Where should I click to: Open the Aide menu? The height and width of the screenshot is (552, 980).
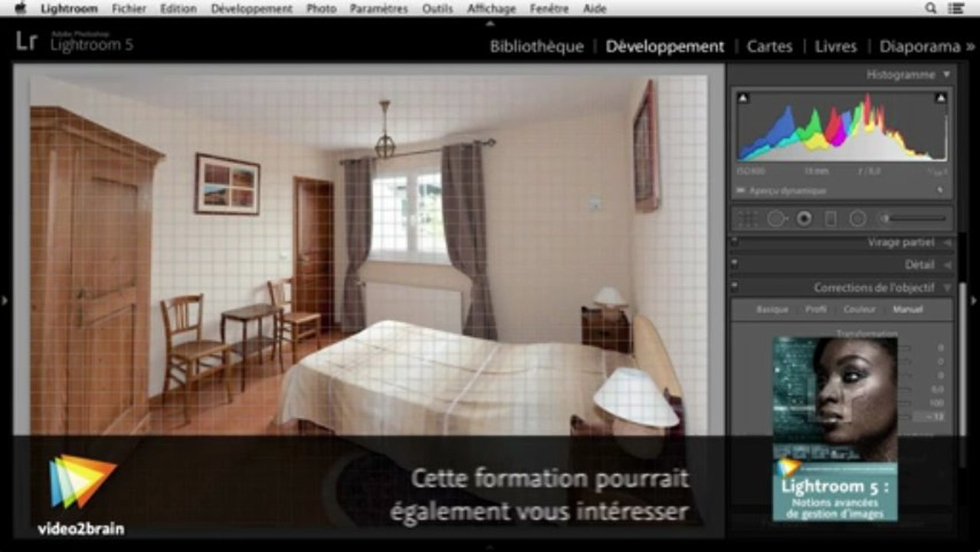pos(595,8)
